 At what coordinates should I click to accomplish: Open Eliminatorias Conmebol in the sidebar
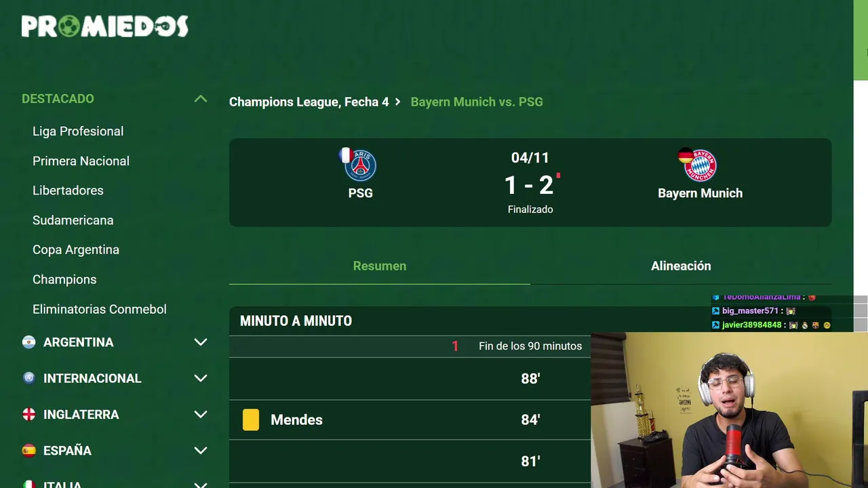coord(100,309)
